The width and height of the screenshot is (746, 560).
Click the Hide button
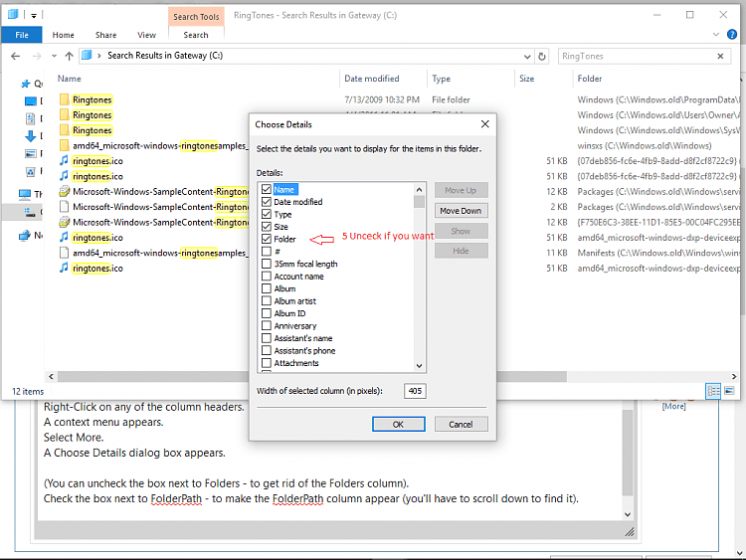pos(461,251)
